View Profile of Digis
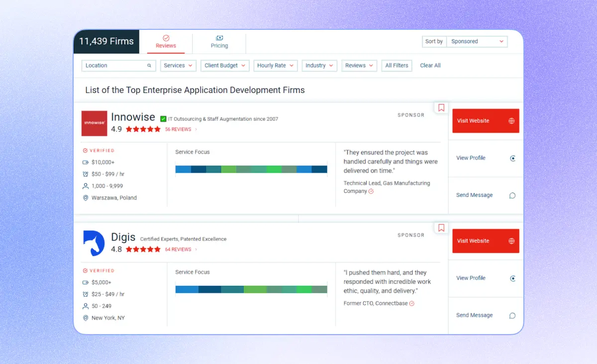The width and height of the screenshot is (597, 364). [471, 278]
